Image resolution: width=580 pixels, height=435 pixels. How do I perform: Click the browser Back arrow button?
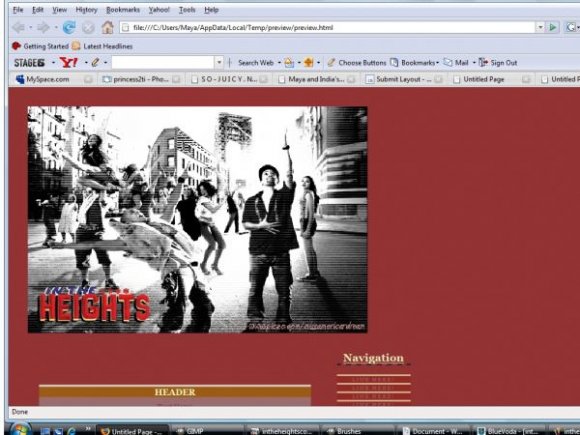(18, 27)
